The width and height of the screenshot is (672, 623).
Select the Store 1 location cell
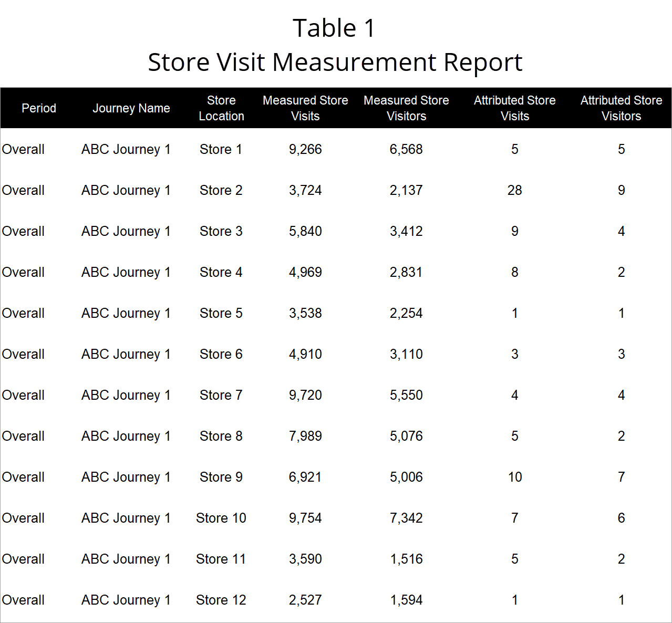pos(221,149)
